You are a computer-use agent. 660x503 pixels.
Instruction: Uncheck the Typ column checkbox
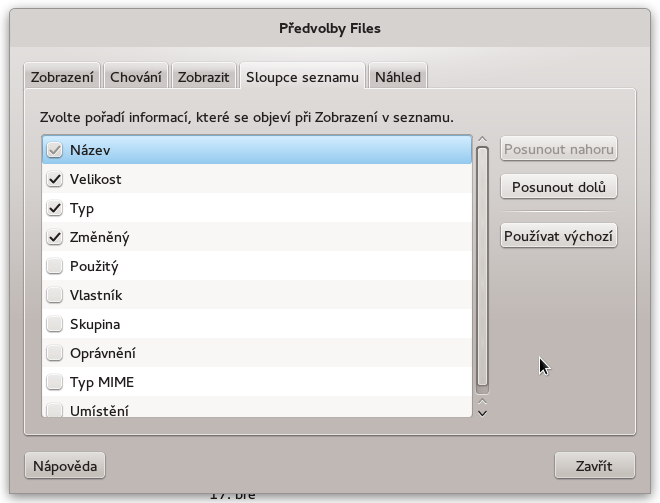click(55, 208)
